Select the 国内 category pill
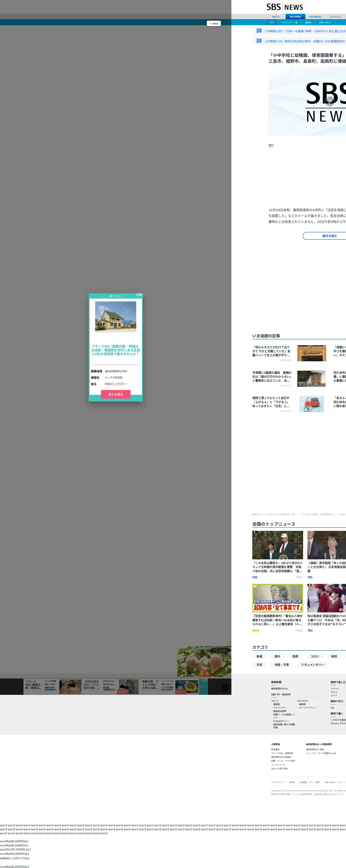This screenshot has height=868, width=346. tap(277, 656)
